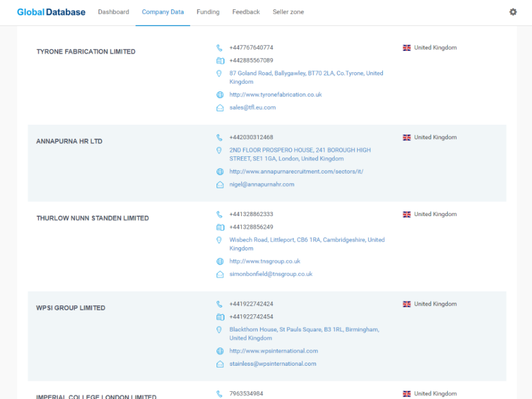Click the envelope icon beside stainless@wpsinternational.com

pyautogui.click(x=219, y=364)
